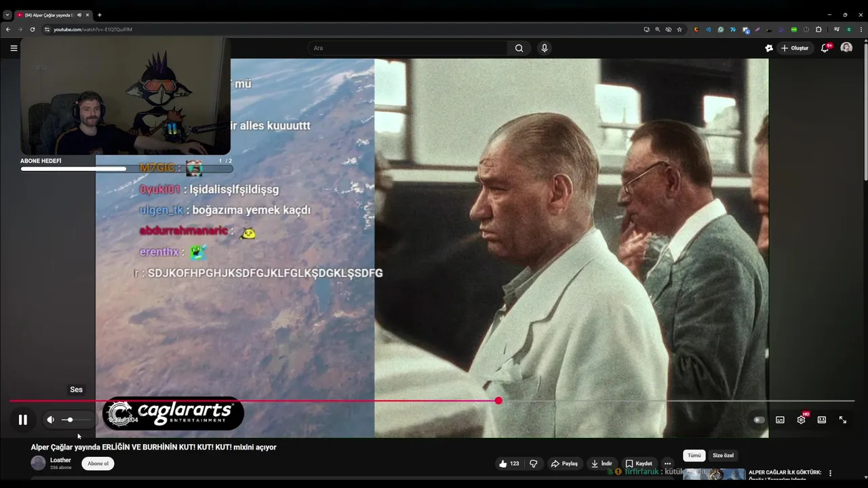Switch to theater mode
The image size is (868, 488).
[822, 420]
